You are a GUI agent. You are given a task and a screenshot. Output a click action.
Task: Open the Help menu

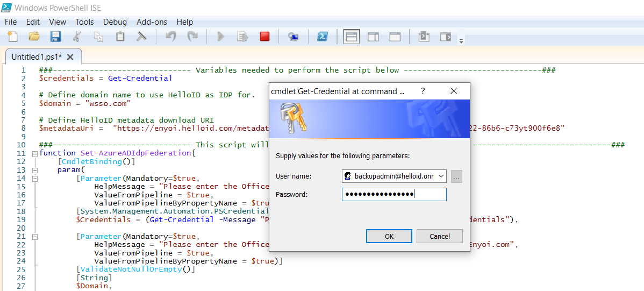pyautogui.click(x=185, y=22)
